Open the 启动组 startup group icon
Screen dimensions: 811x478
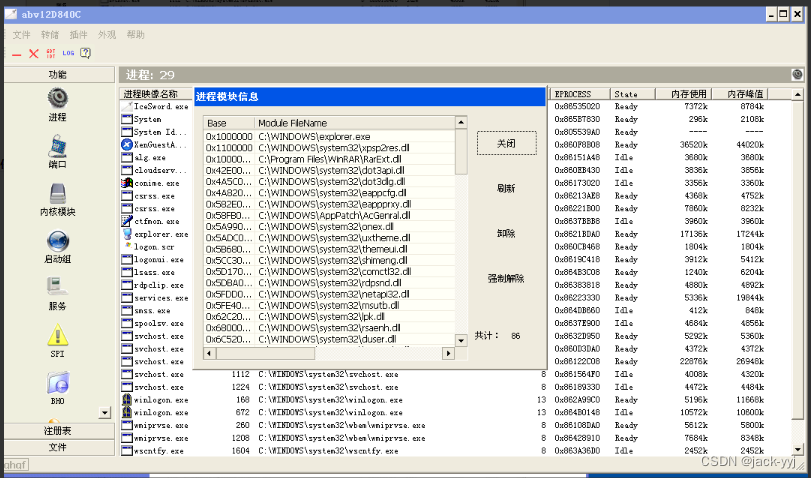point(57,241)
